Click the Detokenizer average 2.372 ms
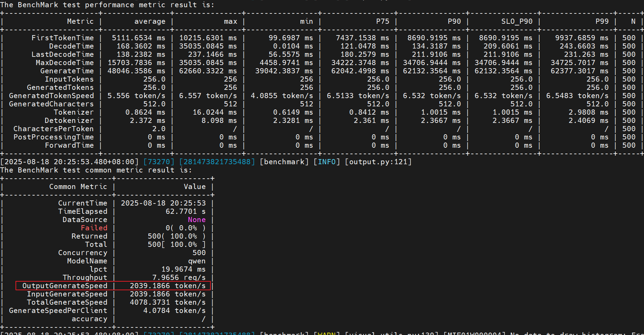644x335 pixels. (x=147, y=121)
